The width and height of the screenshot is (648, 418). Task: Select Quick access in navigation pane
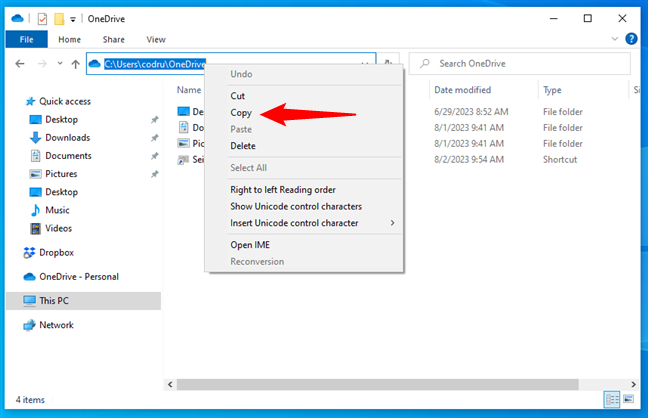click(65, 101)
